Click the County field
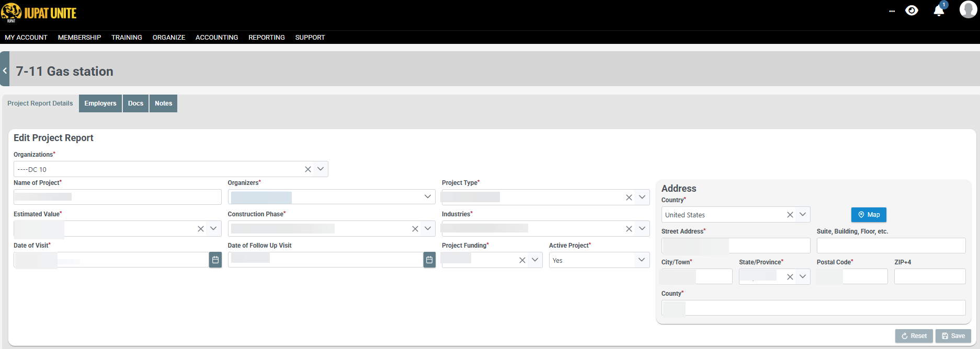The width and height of the screenshot is (980, 349). [814, 308]
